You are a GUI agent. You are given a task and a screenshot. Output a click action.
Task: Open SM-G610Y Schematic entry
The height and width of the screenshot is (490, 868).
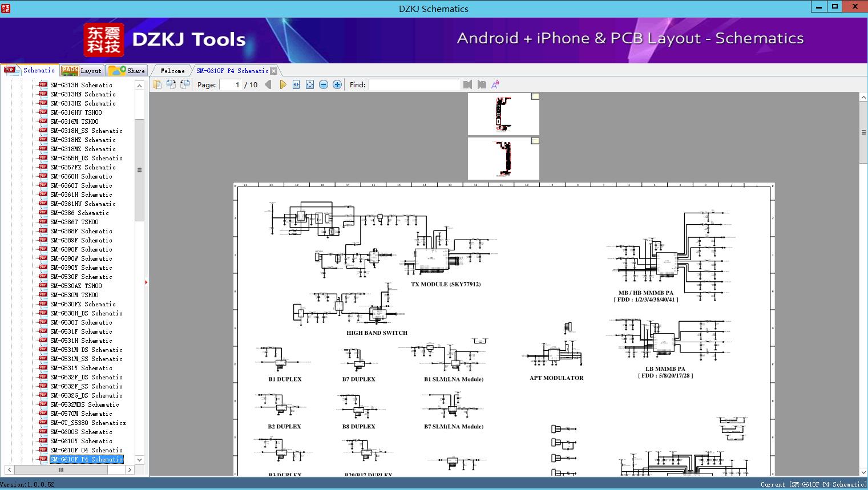click(x=81, y=441)
